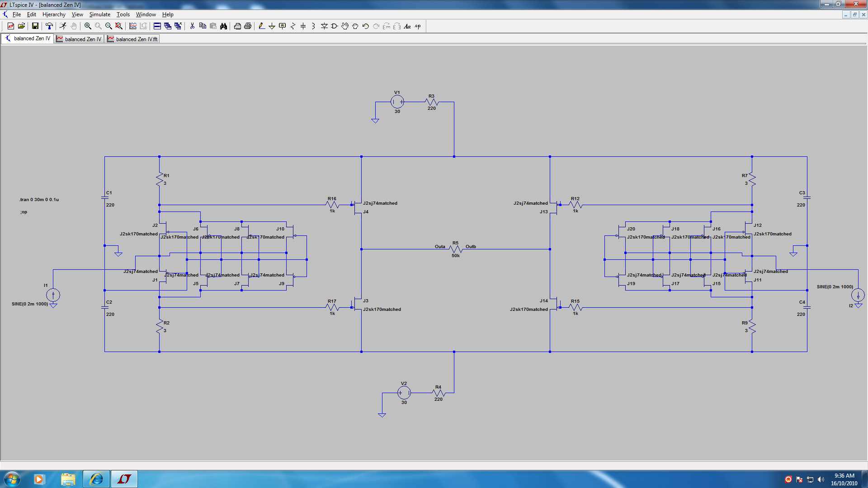Screen dimensions: 868x488
Task: Open a file using the folder icon
Action: coord(21,26)
